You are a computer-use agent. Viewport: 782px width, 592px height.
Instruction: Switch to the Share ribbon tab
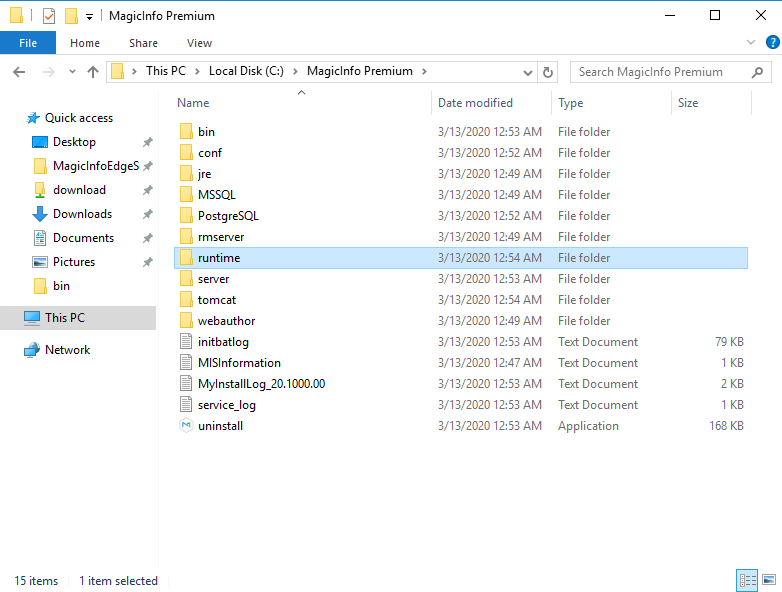(x=143, y=43)
